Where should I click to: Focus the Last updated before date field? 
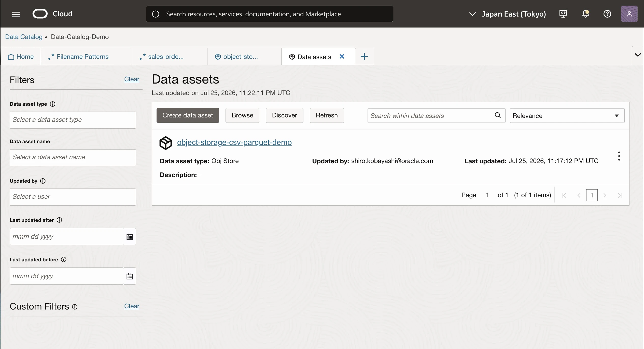point(67,276)
